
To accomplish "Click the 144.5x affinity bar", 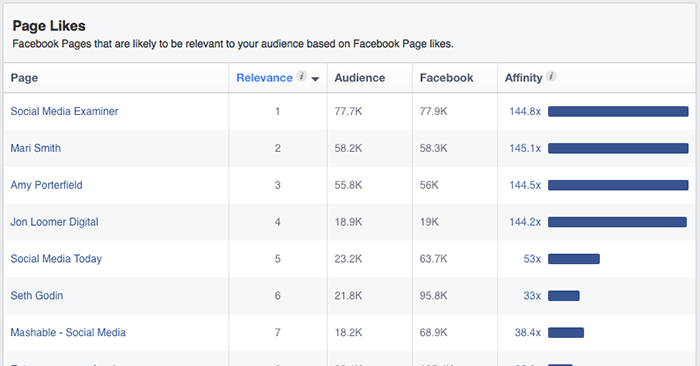I will pos(618,185).
